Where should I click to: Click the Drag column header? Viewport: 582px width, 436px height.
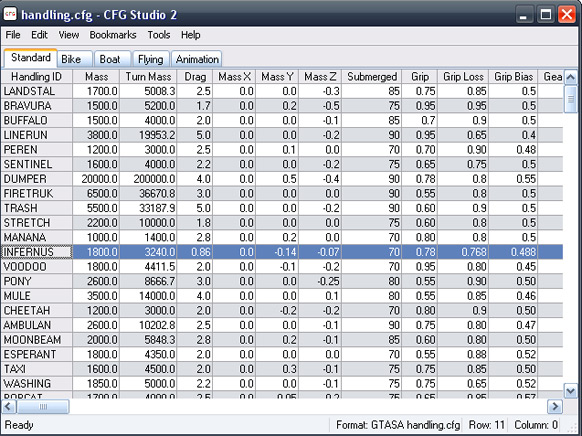[x=195, y=77]
